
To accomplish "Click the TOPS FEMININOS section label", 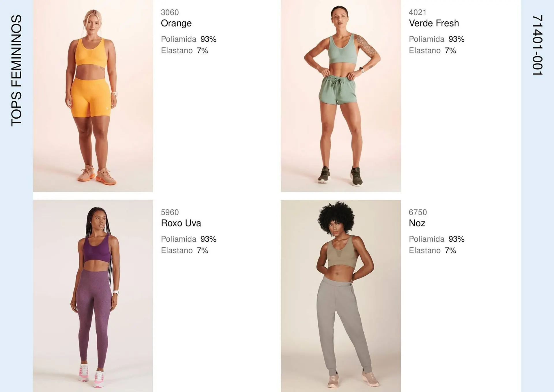I will coord(16,70).
